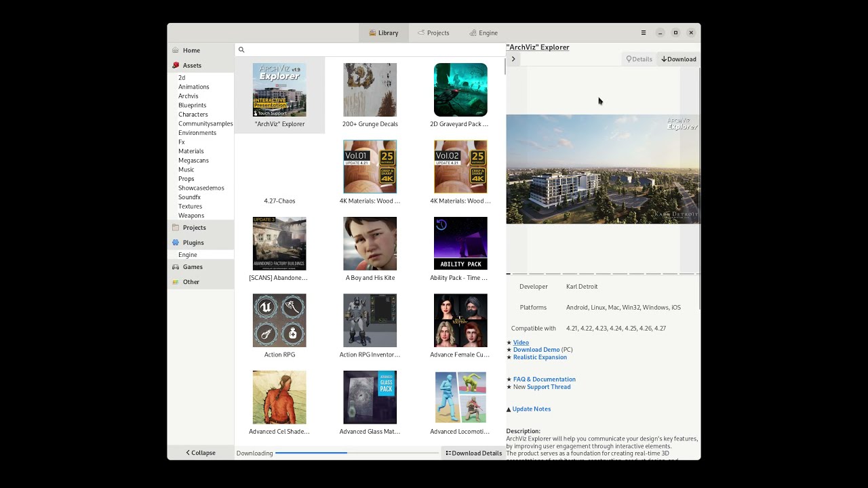The height and width of the screenshot is (488, 868).
Task: Filter by the Characters category
Action: 193,115
